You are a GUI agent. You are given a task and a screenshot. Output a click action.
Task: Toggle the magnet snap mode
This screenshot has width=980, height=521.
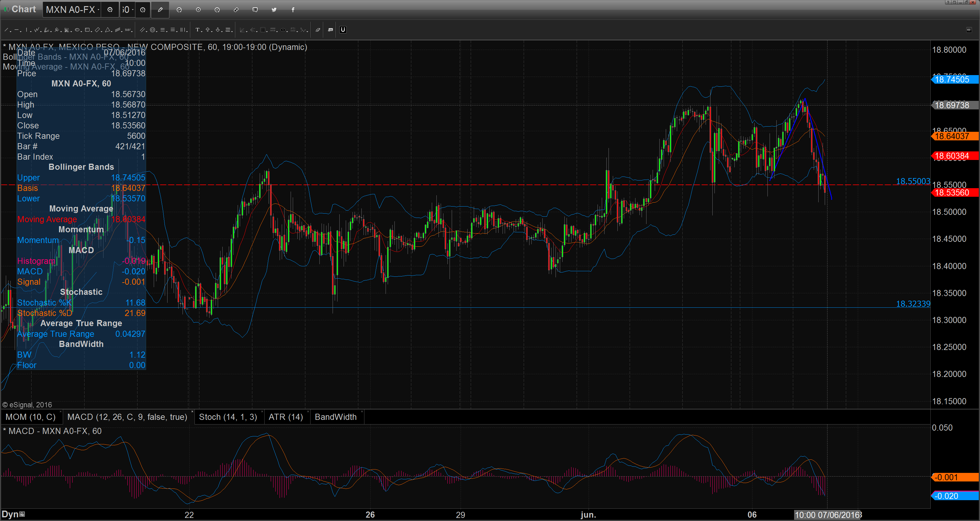[343, 30]
